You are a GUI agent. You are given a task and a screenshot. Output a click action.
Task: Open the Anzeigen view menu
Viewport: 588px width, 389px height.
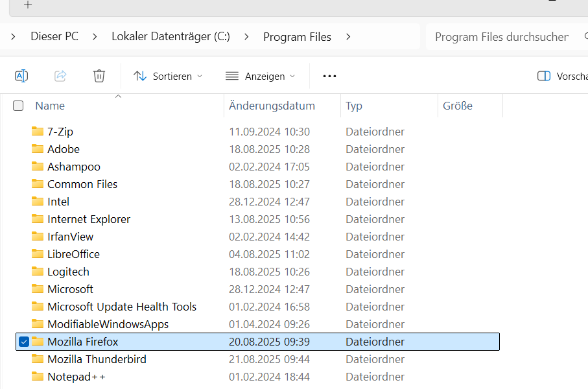(x=260, y=76)
